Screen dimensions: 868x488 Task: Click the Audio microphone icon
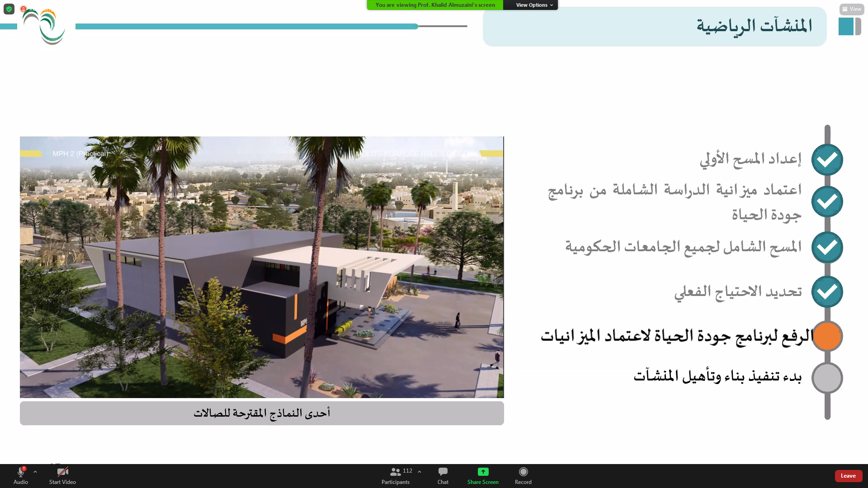click(20, 472)
